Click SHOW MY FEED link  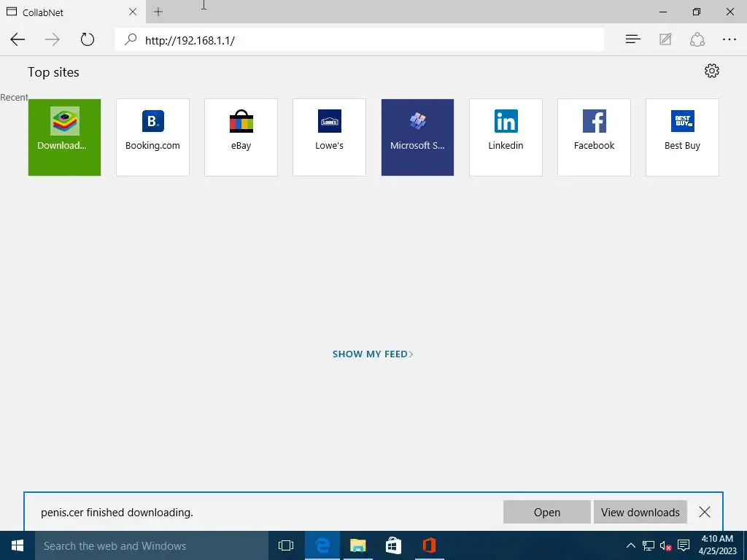[373, 354]
